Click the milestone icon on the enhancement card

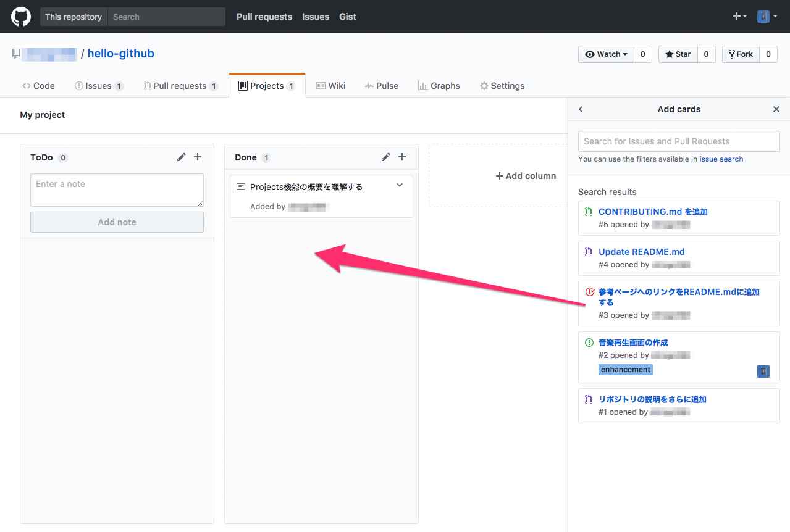click(x=763, y=371)
